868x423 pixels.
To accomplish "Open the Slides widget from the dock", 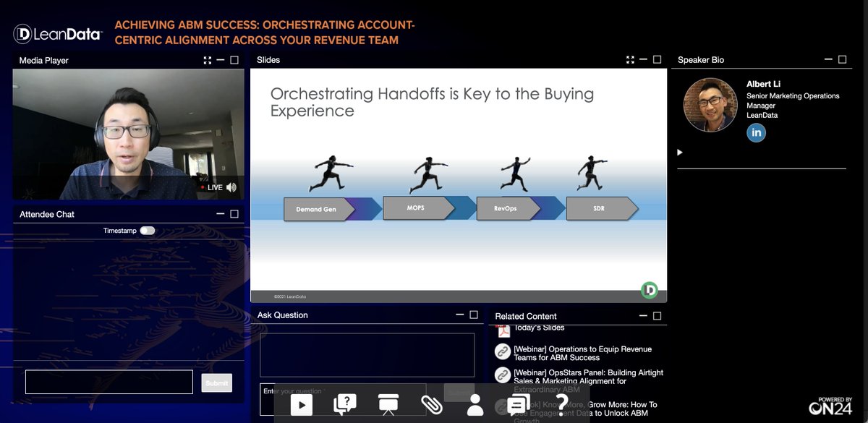I will (x=388, y=405).
